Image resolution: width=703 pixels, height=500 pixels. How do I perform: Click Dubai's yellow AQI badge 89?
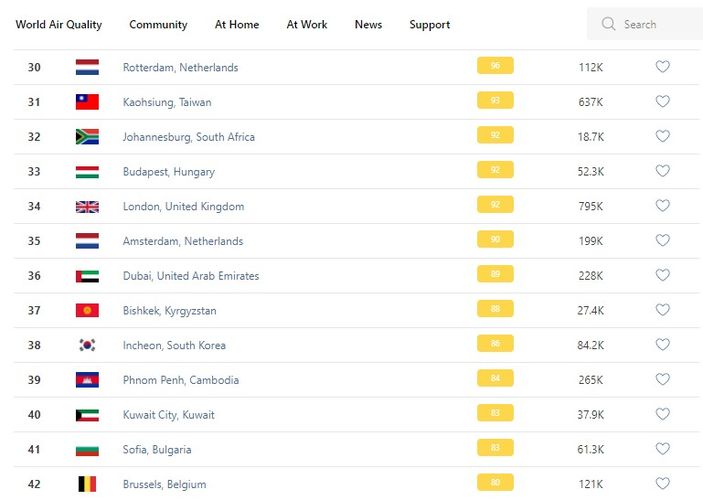[x=495, y=275]
